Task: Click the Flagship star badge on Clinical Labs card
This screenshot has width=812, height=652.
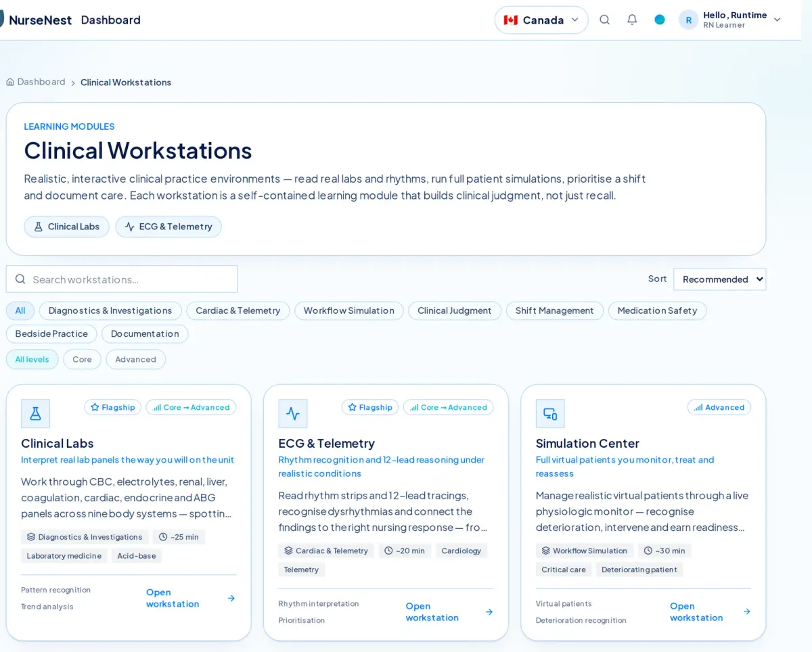Action: coord(113,407)
